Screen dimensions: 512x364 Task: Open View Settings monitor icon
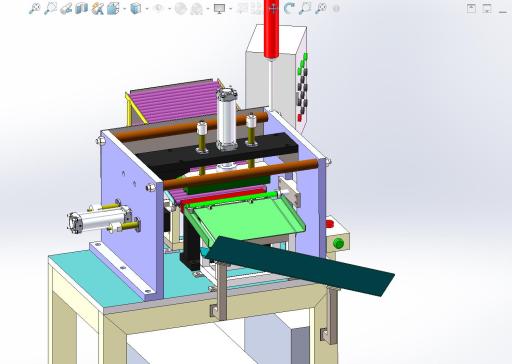219,9
